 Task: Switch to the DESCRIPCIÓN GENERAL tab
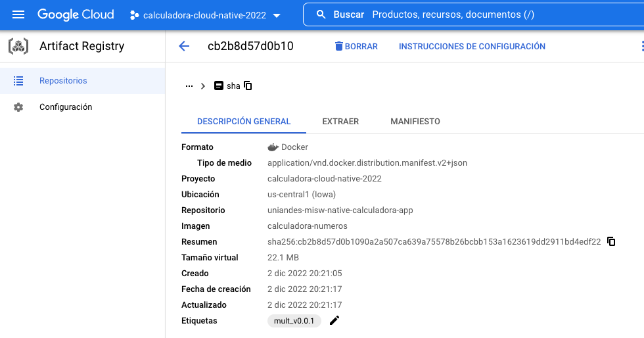pyautogui.click(x=244, y=121)
